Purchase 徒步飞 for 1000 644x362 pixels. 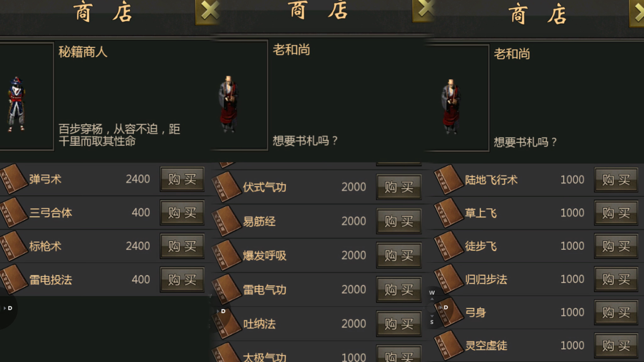pos(616,246)
